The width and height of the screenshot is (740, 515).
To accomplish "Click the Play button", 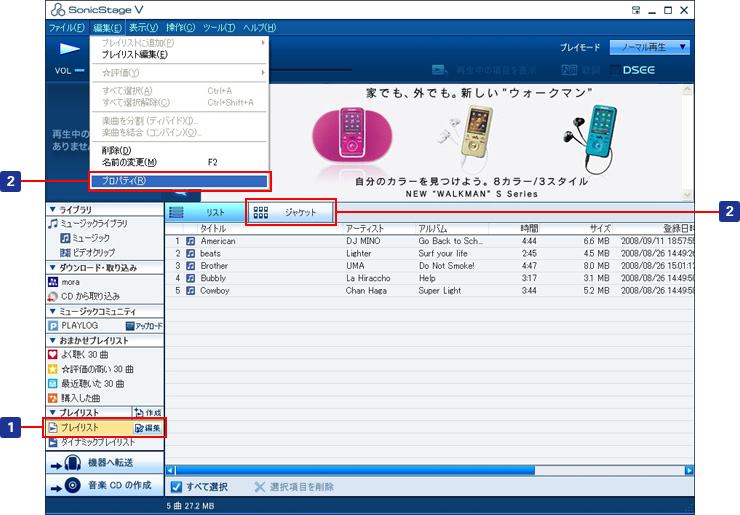I will [69, 48].
